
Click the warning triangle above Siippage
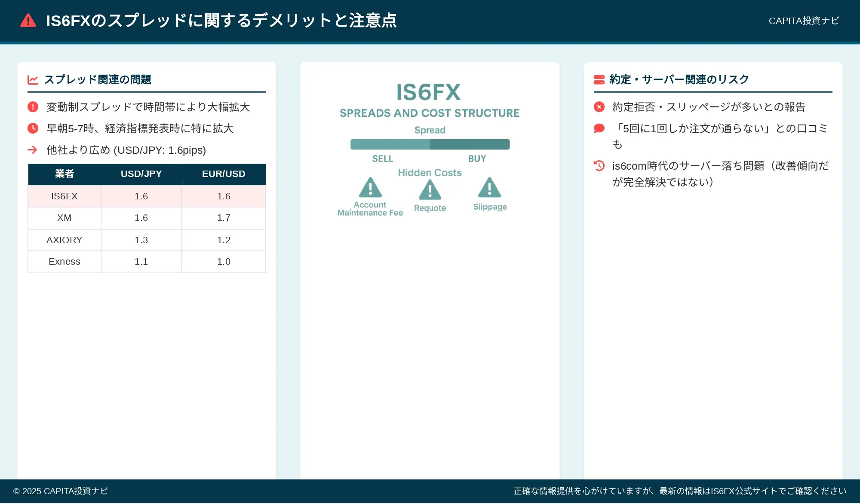pyautogui.click(x=490, y=187)
